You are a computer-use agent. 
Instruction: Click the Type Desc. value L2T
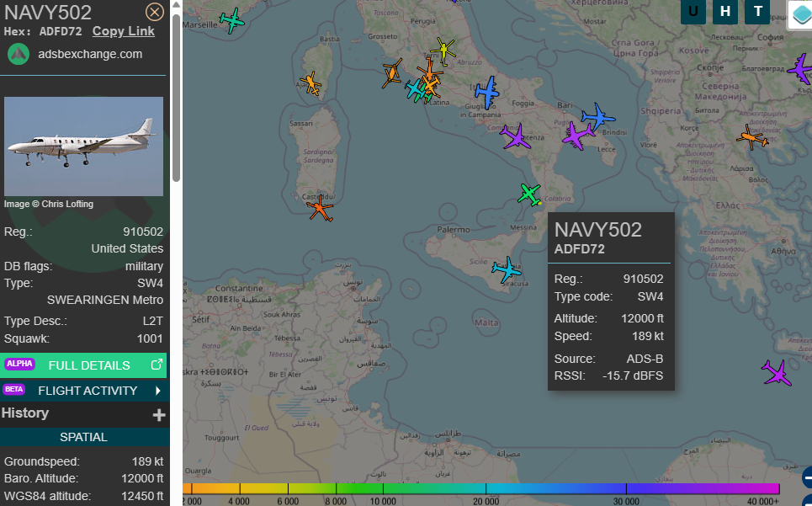tap(153, 321)
